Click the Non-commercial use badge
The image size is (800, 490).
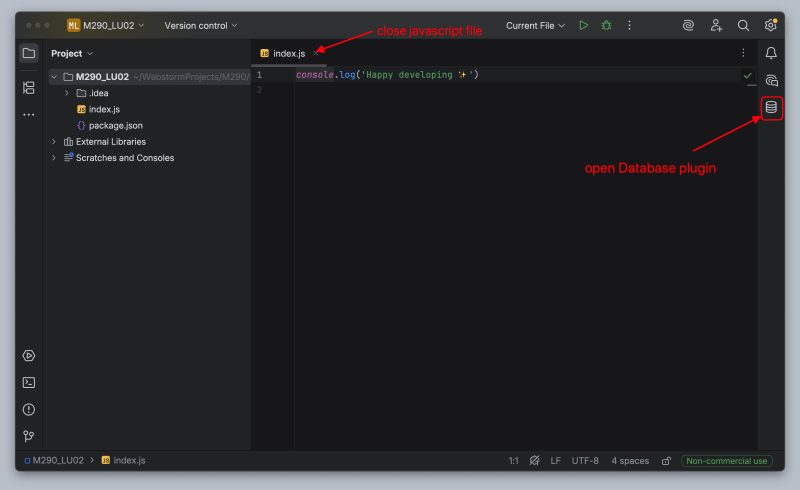coord(727,461)
